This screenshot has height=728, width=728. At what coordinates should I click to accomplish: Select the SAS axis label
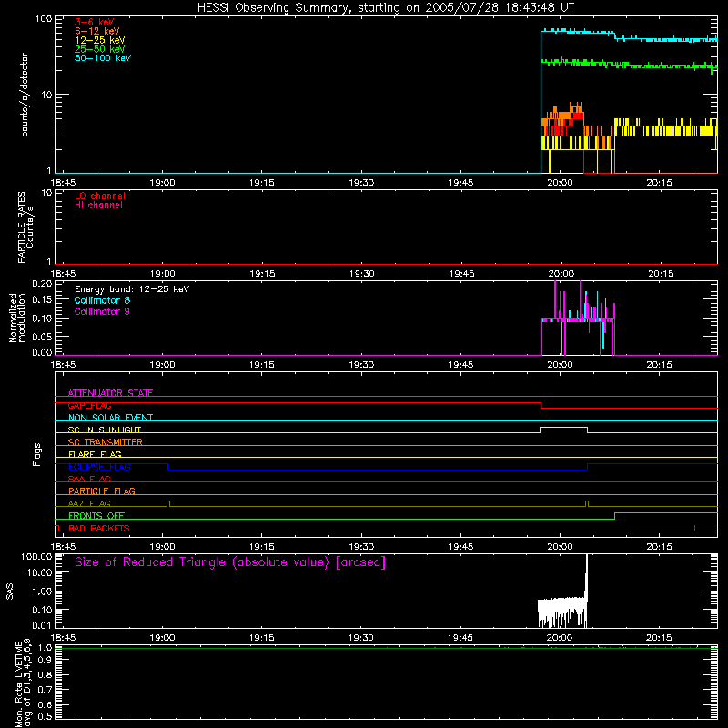pyautogui.click(x=10, y=591)
